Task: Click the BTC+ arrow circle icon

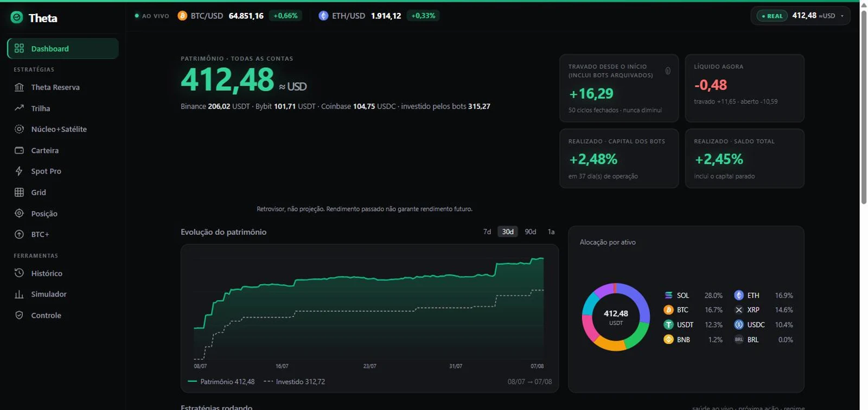Action: [x=19, y=234]
